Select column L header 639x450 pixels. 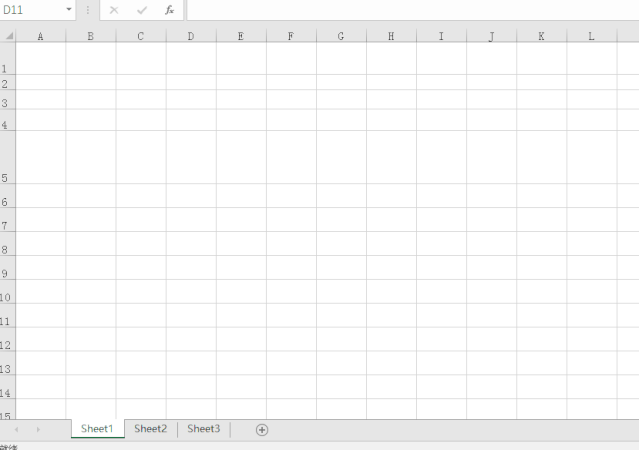pyautogui.click(x=592, y=36)
